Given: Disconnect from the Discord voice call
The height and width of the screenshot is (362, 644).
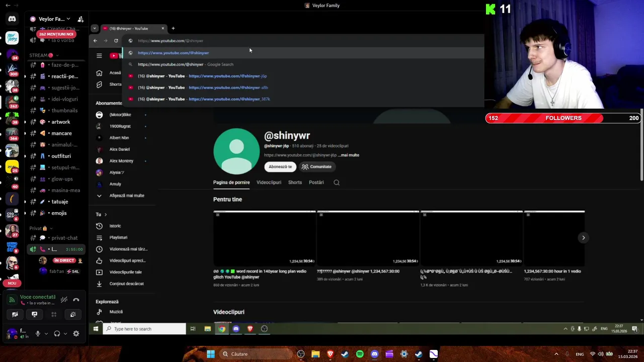Looking at the screenshot, I should click(76, 300).
